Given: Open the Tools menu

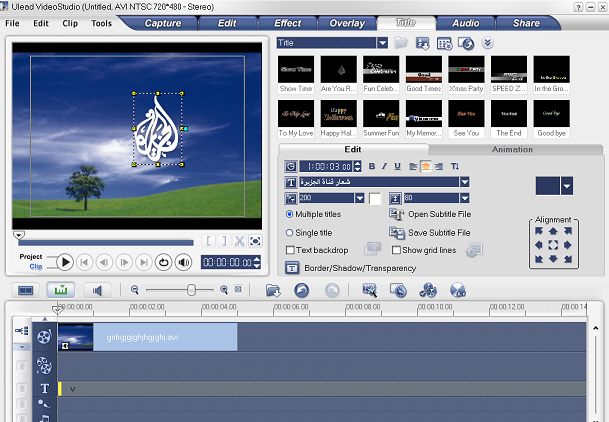Looking at the screenshot, I should coord(102,23).
